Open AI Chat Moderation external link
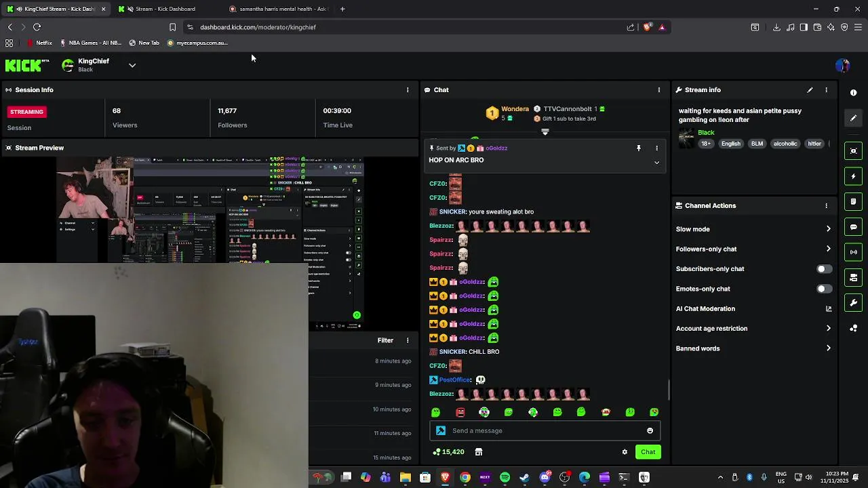This screenshot has height=488, width=868. [828, 308]
